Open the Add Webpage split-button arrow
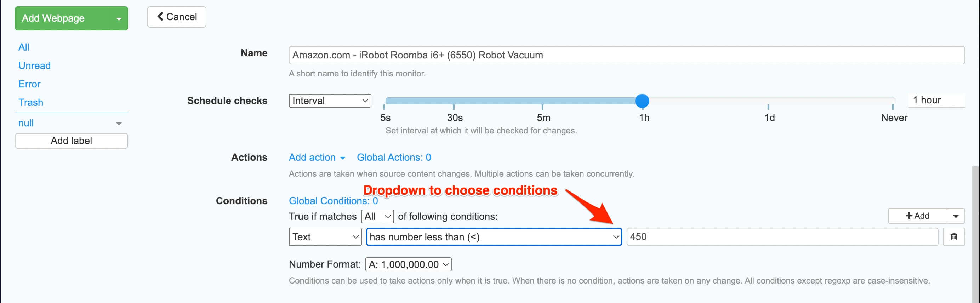 coord(119,19)
